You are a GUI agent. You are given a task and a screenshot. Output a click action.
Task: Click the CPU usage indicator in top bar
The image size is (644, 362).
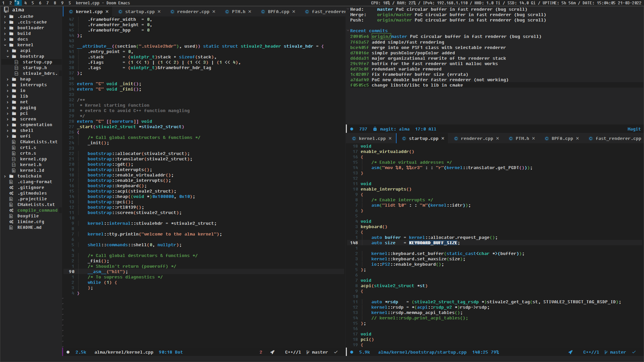coord(380,3)
